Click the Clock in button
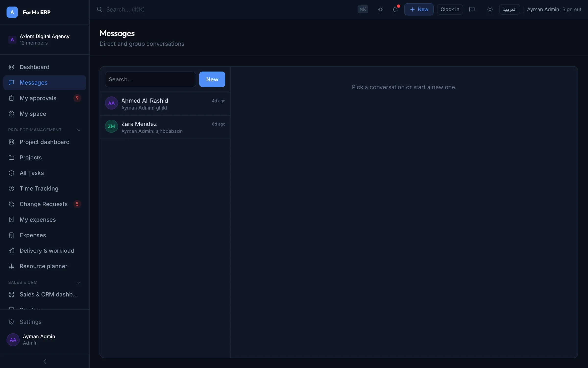 pyautogui.click(x=450, y=9)
